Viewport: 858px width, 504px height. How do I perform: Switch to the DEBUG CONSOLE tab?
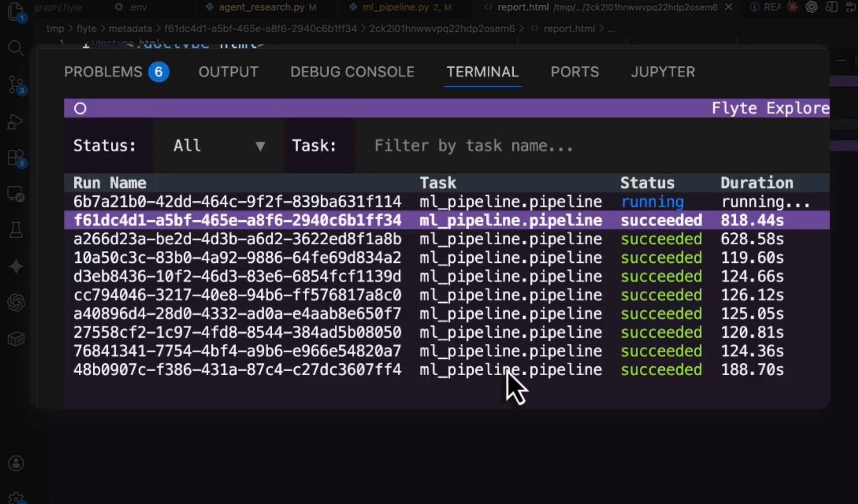point(352,72)
